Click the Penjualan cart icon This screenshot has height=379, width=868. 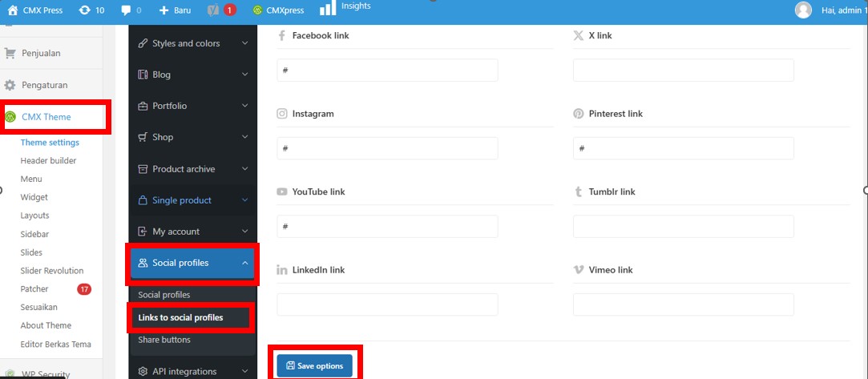click(x=10, y=53)
